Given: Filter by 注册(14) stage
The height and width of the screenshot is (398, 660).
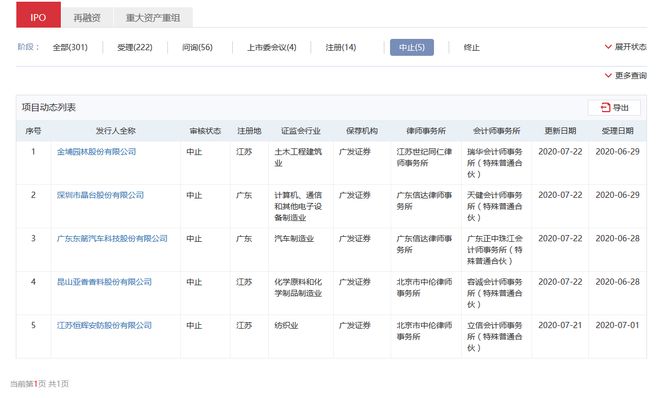Looking at the screenshot, I should point(341,47).
